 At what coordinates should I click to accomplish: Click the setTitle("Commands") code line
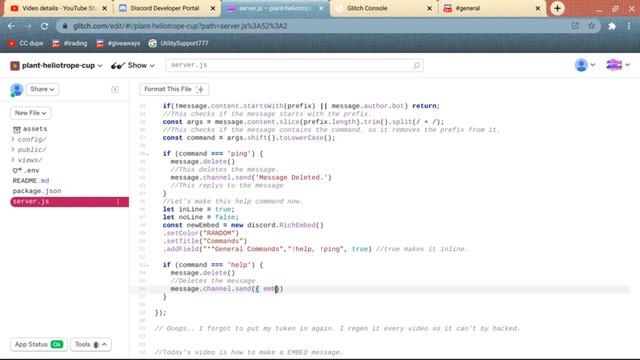coord(205,241)
